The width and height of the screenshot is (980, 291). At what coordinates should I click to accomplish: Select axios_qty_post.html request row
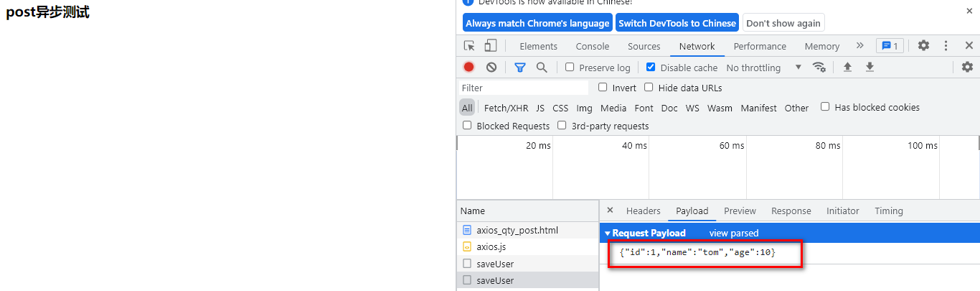click(527, 230)
